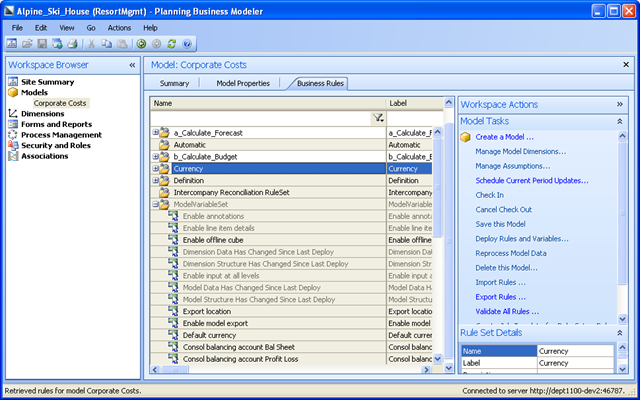Screen dimensions: 640x400
Task: Click the folder icon of Automatic rule set
Action: 164,144
